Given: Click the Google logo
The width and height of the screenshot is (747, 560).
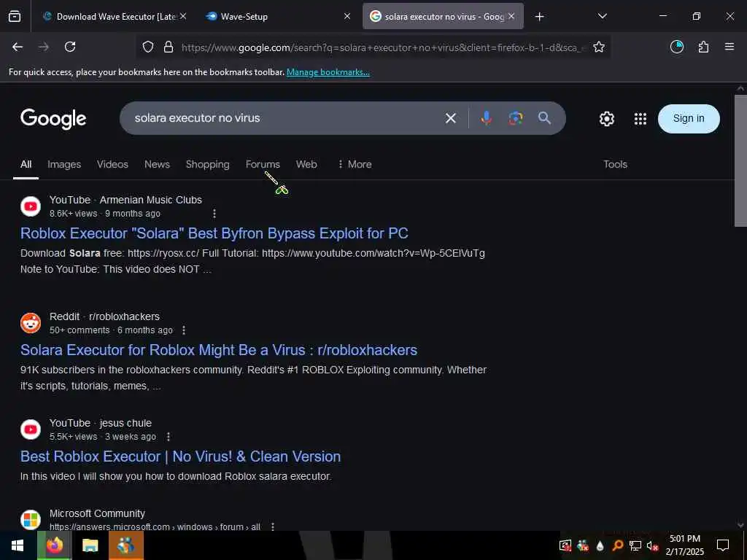Looking at the screenshot, I should (53, 119).
